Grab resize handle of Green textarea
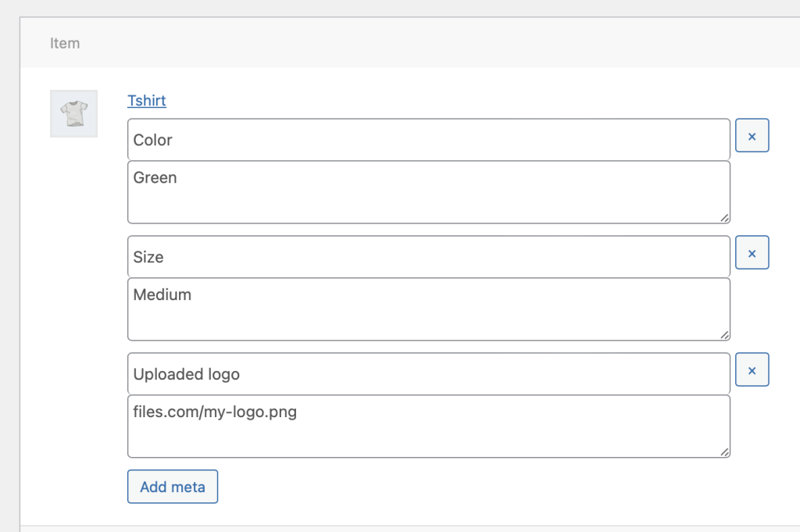800x532 pixels. (724, 218)
